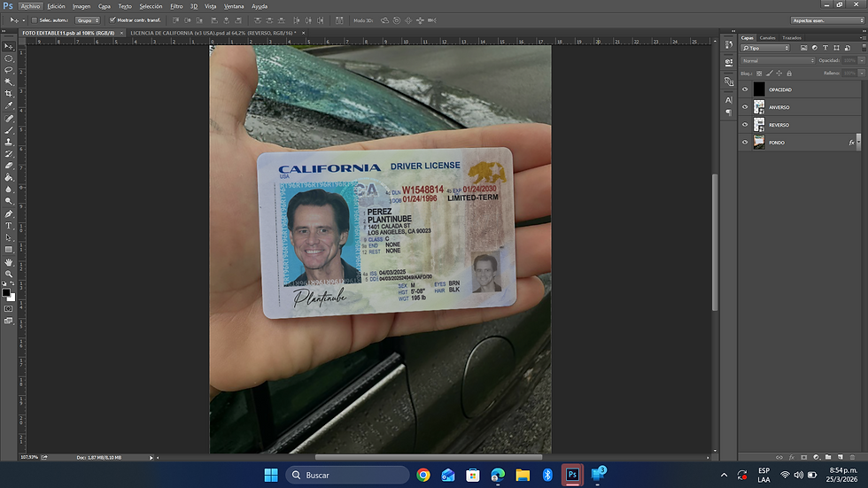Open the History panel icon
Screen dimensions: 868x488
[728, 45]
